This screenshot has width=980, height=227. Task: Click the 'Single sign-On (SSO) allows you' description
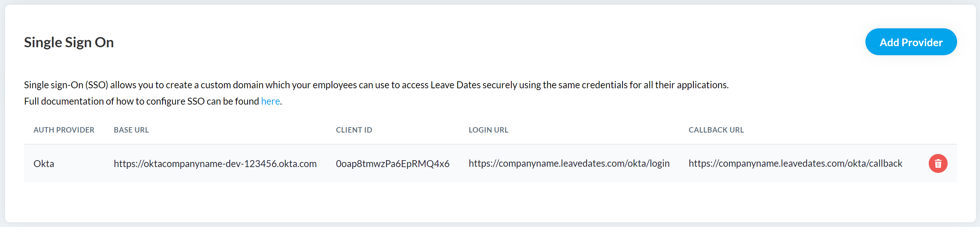[x=376, y=85]
